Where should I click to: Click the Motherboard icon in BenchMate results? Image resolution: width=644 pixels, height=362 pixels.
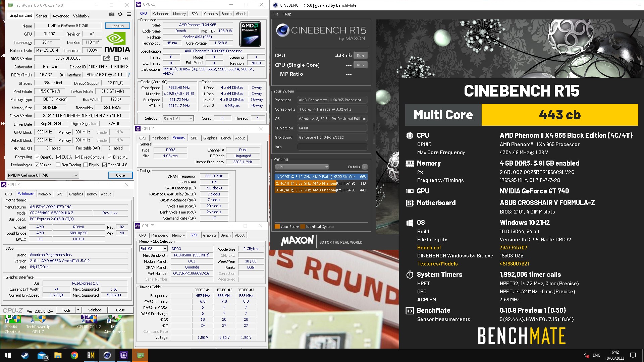(x=410, y=203)
